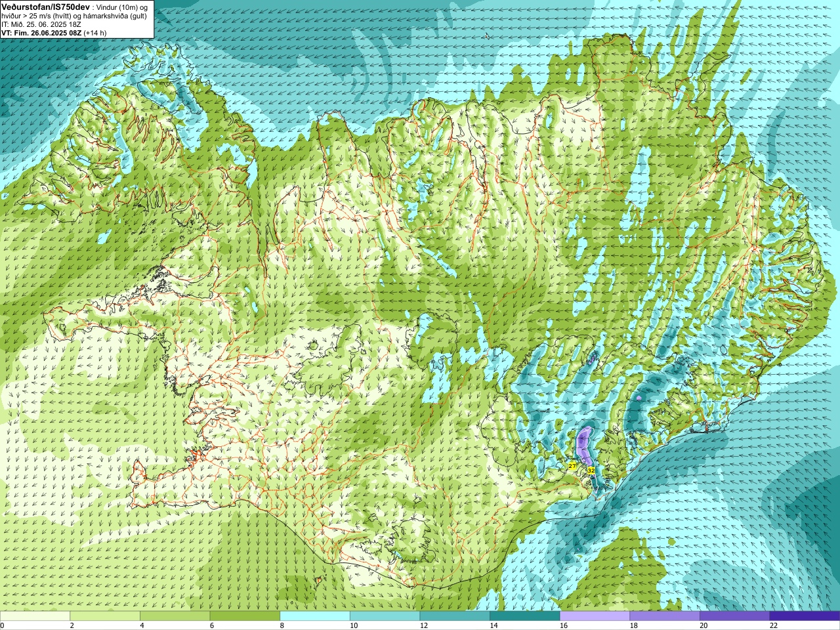Select the pale cream 0–2 m/s legend swatch
The width and height of the screenshot is (840, 630).
pos(35,616)
